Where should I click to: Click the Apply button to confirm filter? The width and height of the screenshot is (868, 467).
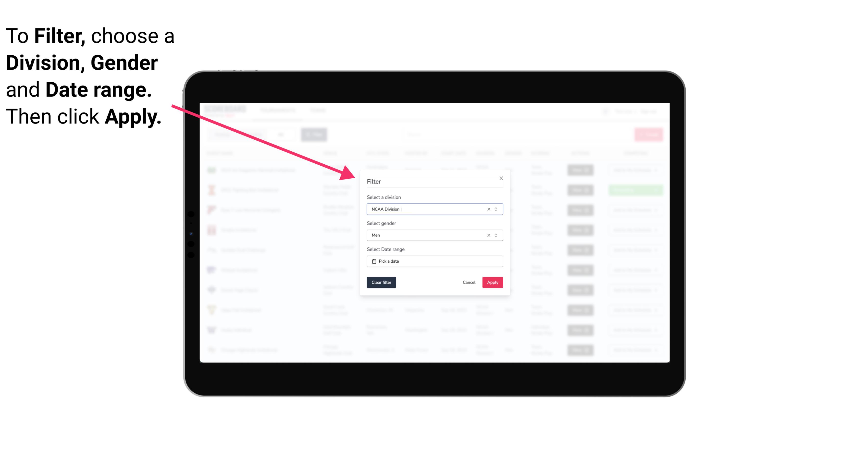pos(492,283)
